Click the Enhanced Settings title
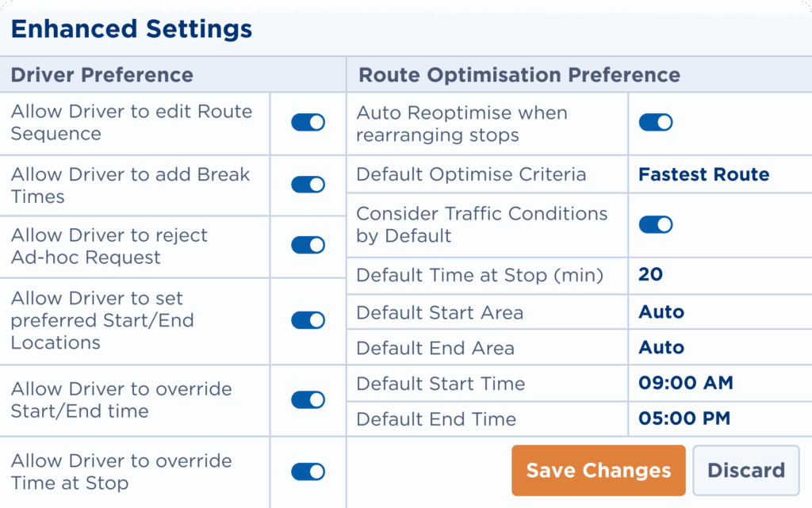Viewport: 812px width, 508px height. pos(131,29)
